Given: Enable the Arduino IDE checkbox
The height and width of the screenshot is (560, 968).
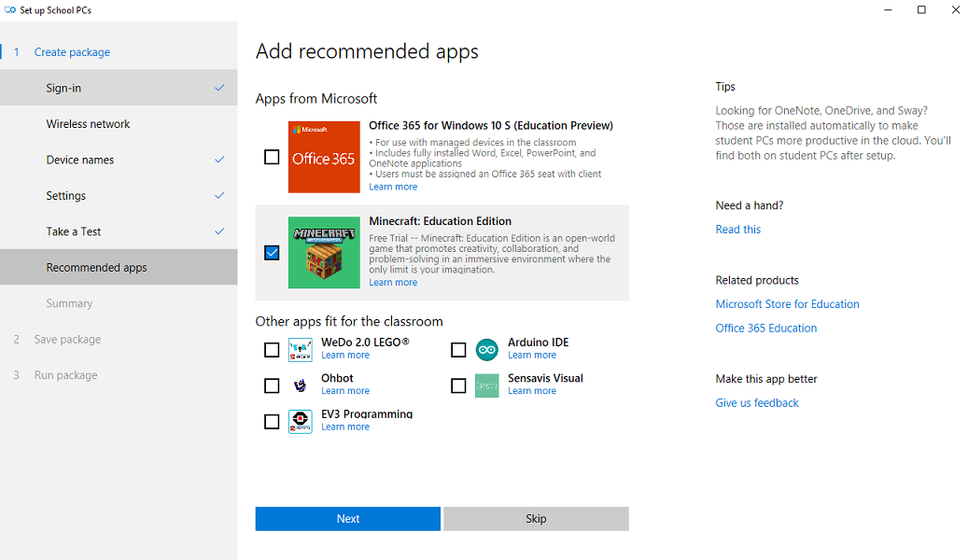Looking at the screenshot, I should coord(458,350).
